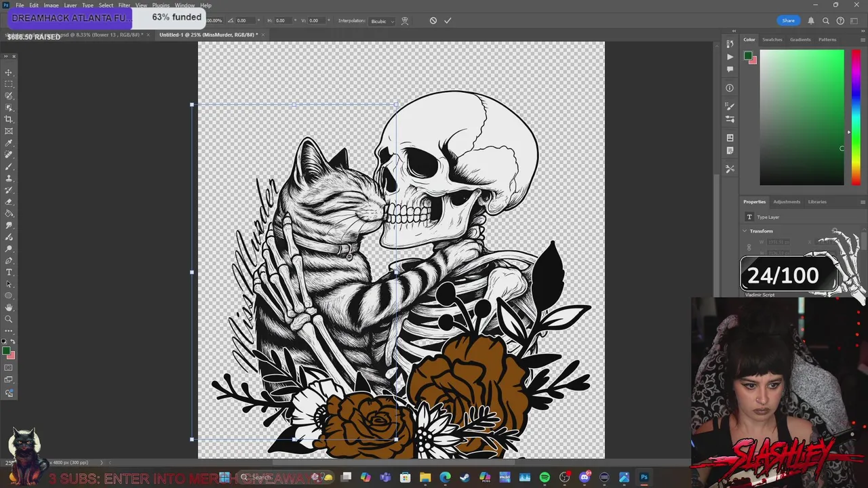Open the Actions panel play icon
This screenshot has width=868, height=488.
[x=730, y=57]
